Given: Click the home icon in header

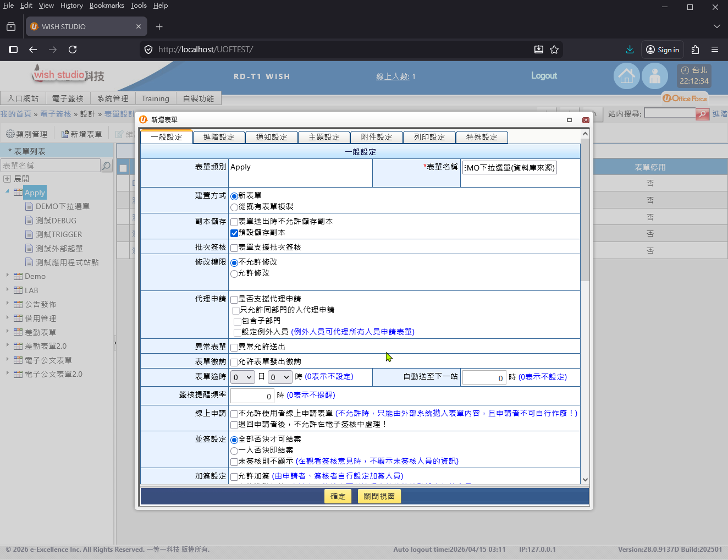Looking at the screenshot, I should coord(626,76).
